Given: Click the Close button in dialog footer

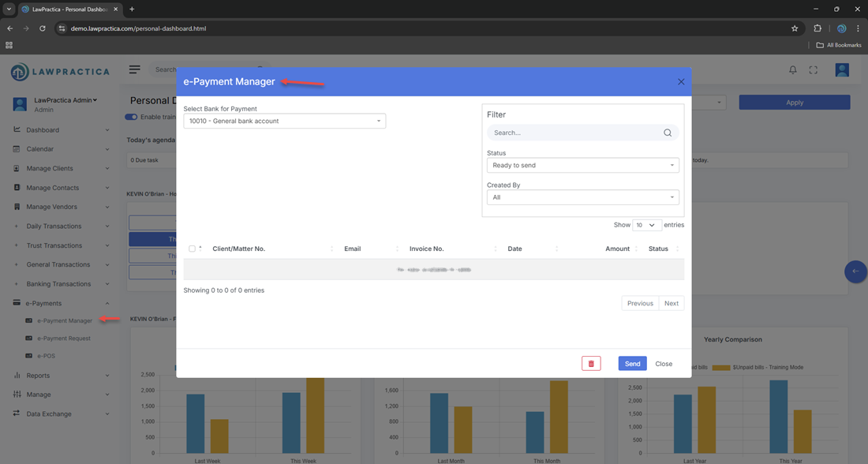Looking at the screenshot, I should click(664, 364).
